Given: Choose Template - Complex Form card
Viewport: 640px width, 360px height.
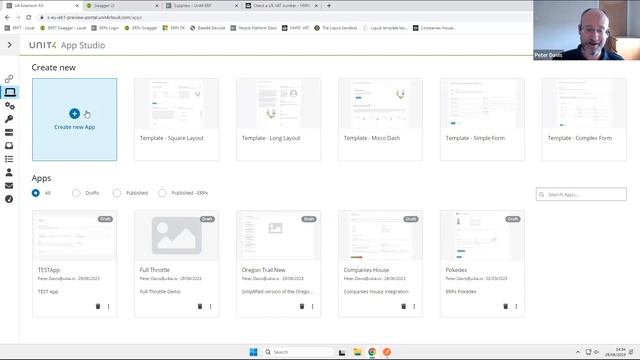Looking at the screenshot, I should 584,120.
